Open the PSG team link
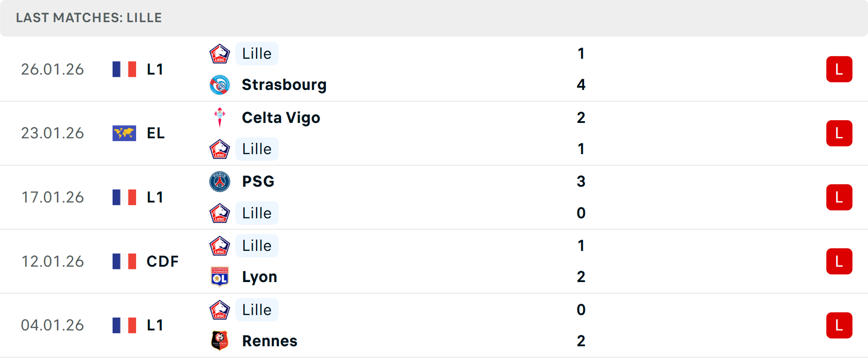 pyautogui.click(x=258, y=182)
